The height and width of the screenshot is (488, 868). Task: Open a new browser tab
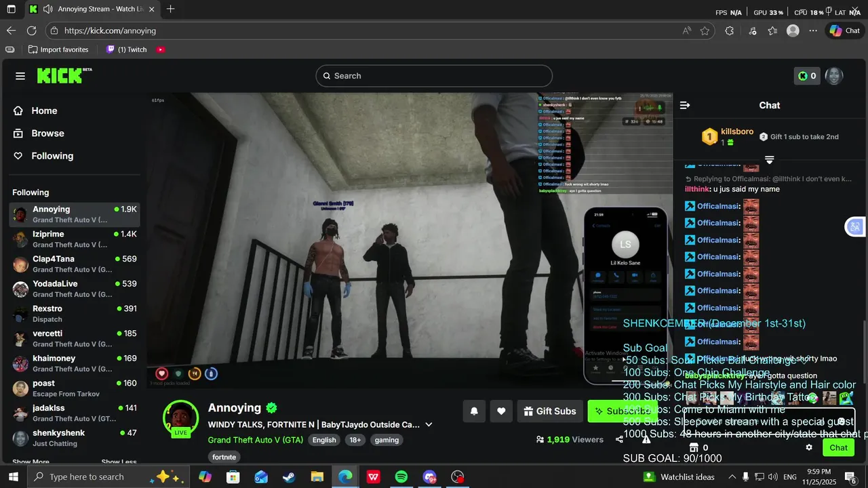[x=170, y=9]
